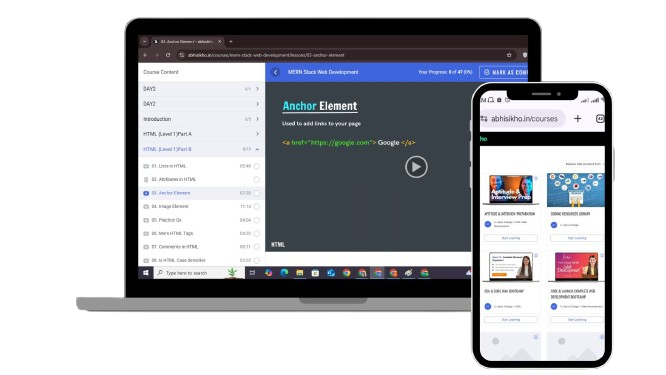Open the Windows Start menu
Viewport: 666px width, 375px height.
[x=146, y=273]
